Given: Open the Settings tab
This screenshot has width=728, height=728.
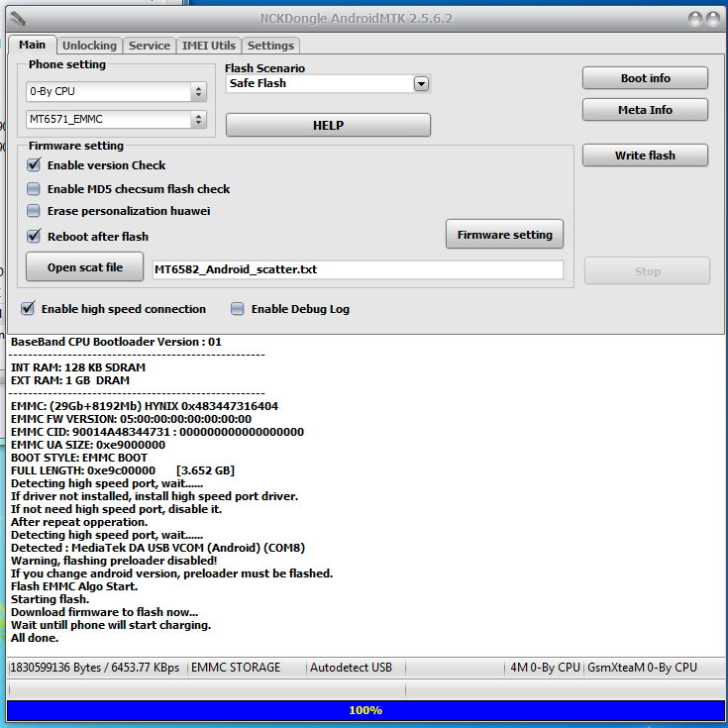Looking at the screenshot, I should point(270,46).
